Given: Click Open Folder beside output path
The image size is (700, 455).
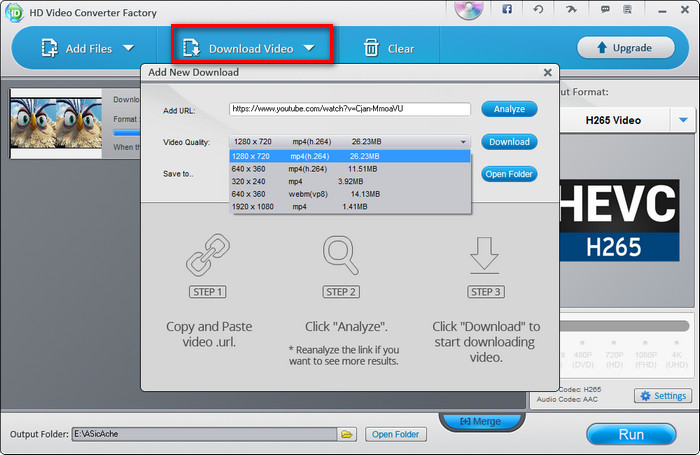Looking at the screenshot, I should point(396,434).
